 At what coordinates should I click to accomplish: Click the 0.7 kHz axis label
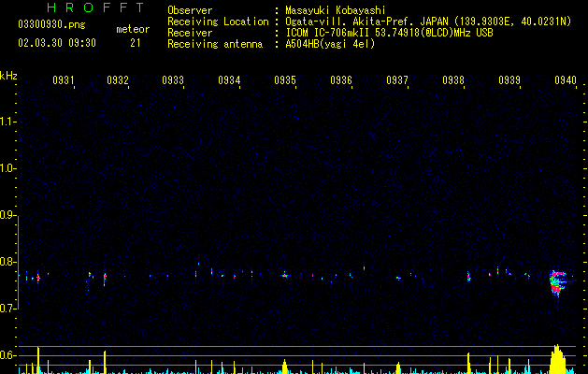pos(7,309)
